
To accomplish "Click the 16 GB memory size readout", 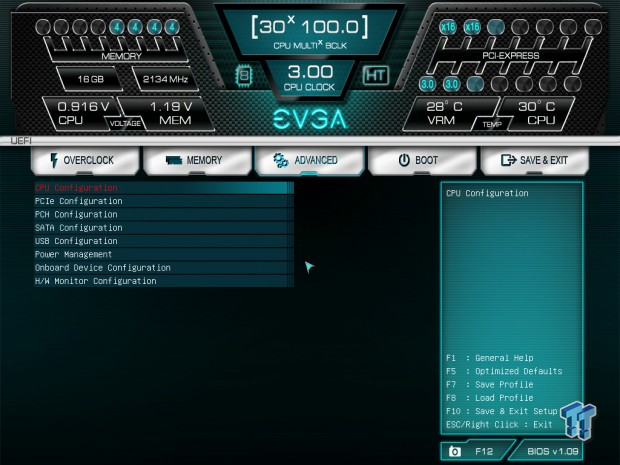I will coord(90,79).
